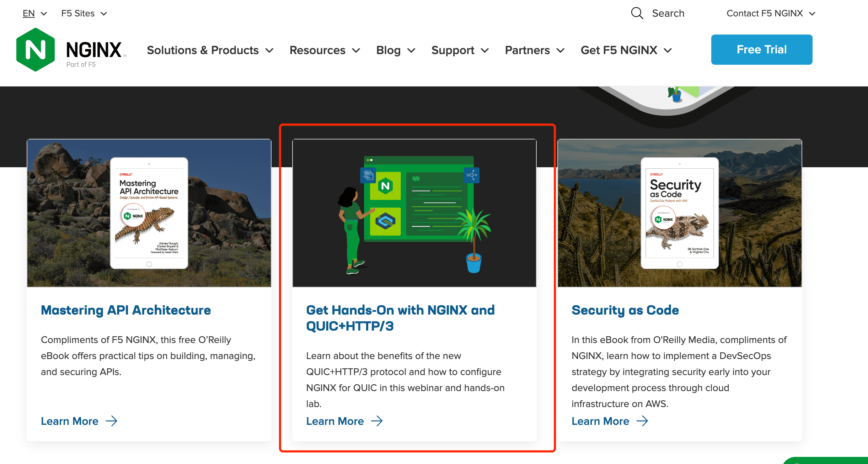Screen dimensions: 868x464
Task: Open the Mastering API Architecture title link
Action: (x=126, y=310)
